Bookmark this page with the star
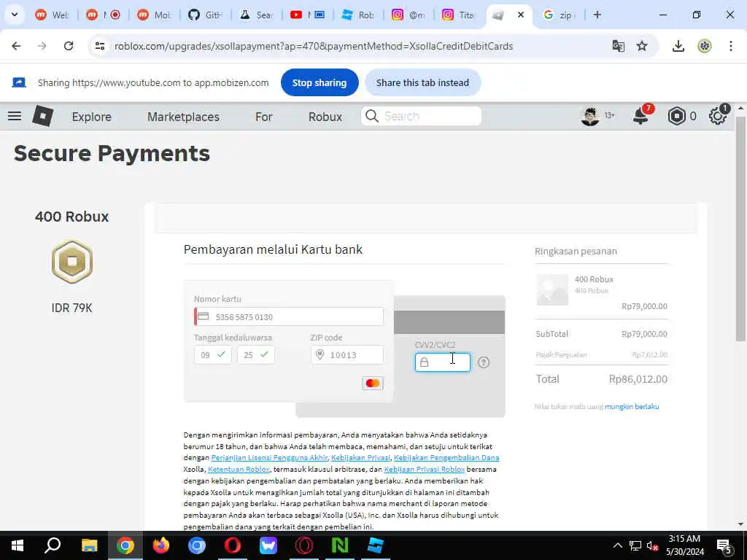747x560 pixels. click(x=642, y=46)
